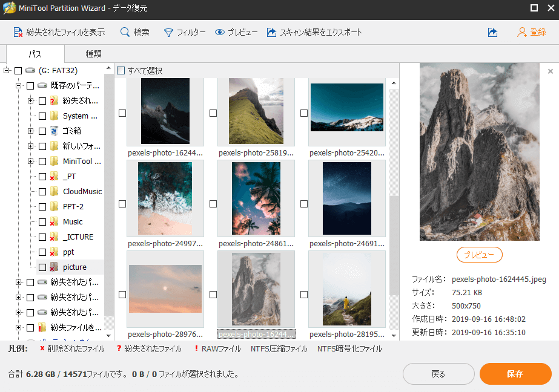This screenshot has width=559, height=392.
Task: Click the 紛失され... folder icon with question mark
Action: (x=54, y=101)
